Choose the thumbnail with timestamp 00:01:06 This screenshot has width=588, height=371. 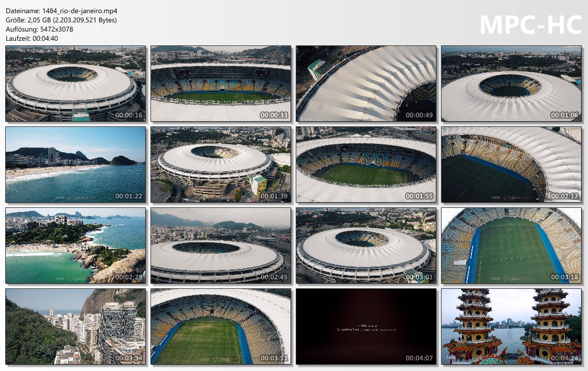pos(511,84)
